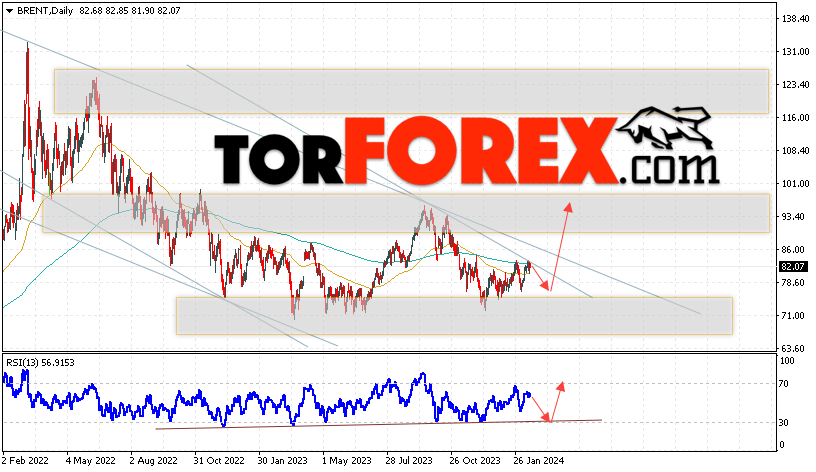Image resolution: width=816 pixels, height=472 pixels.
Task: Click the 1 May 2023 date label
Action: click(x=347, y=461)
